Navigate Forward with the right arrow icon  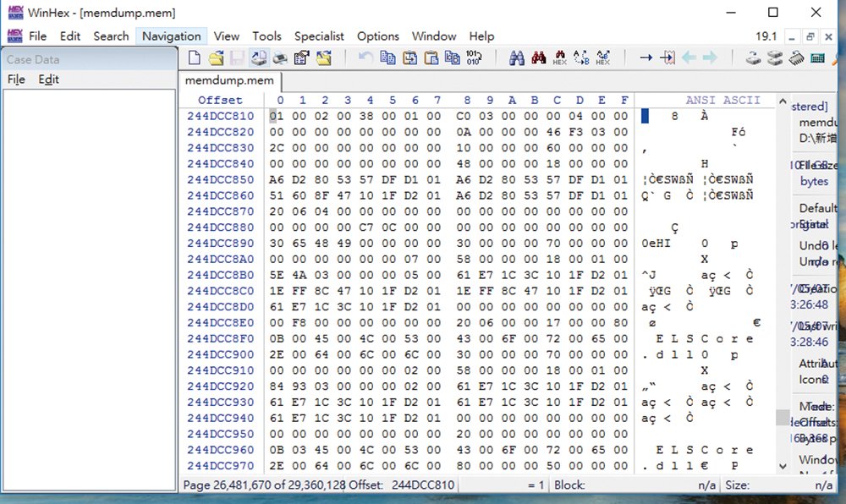click(710, 58)
